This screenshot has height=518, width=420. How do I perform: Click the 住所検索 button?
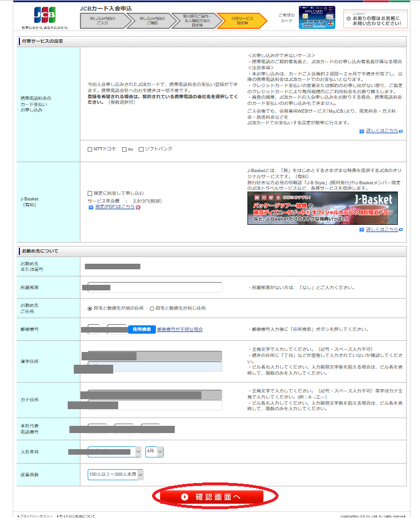pyautogui.click(x=142, y=329)
